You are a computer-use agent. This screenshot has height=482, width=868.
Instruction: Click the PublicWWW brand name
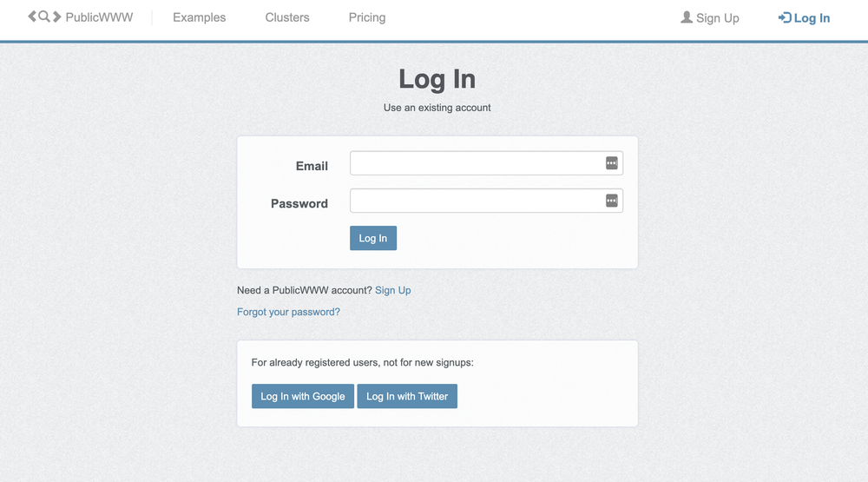click(x=99, y=17)
